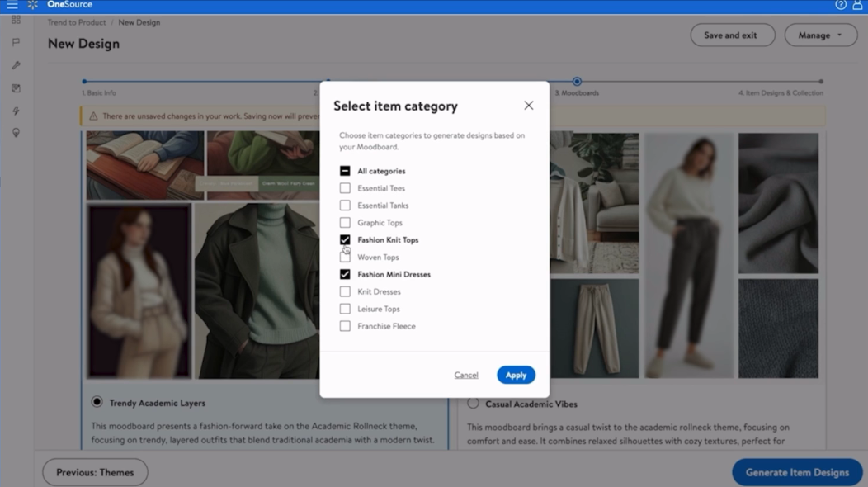This screenshot has width=868, height=487.
Task: Select the Casual Academic Vibes radio button
Action: point(473,404)
